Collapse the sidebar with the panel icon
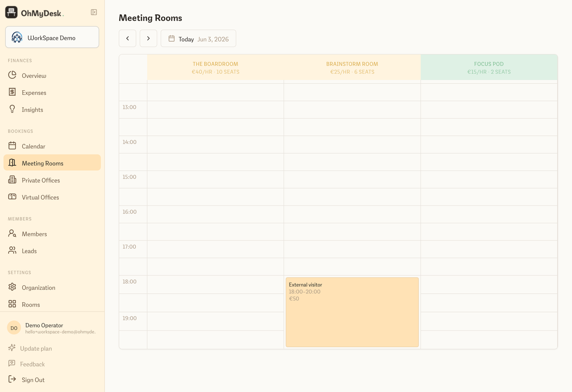 pos(94,12)
